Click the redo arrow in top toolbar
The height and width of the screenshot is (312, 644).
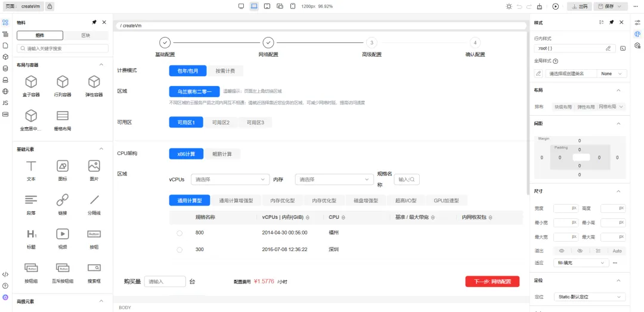click(529, 7)
